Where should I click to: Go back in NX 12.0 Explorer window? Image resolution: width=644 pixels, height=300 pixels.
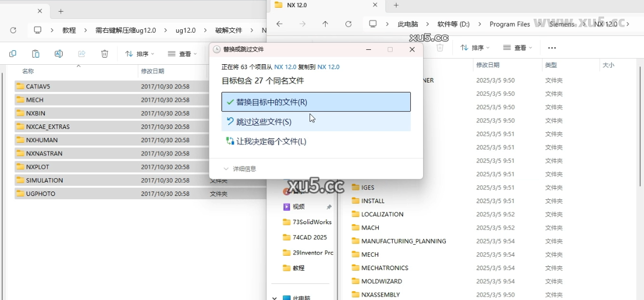click(280, 24)
